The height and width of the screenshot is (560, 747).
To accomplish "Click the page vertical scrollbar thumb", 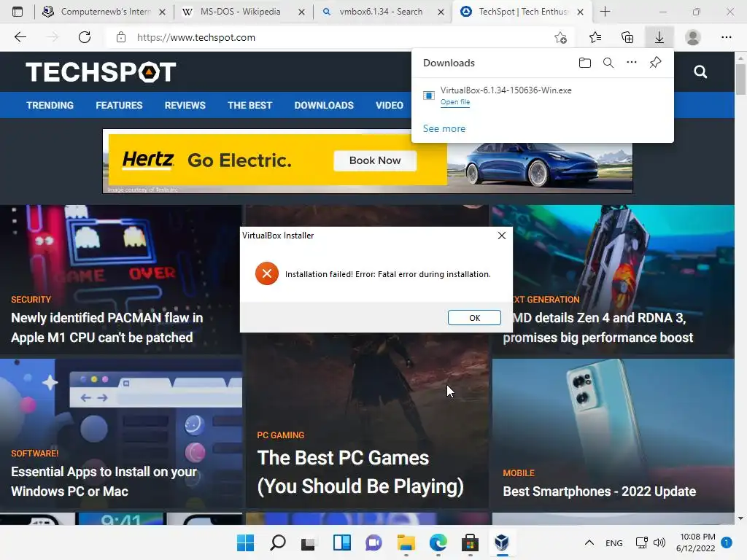I will pyautogui.click(x=740, y=79).
